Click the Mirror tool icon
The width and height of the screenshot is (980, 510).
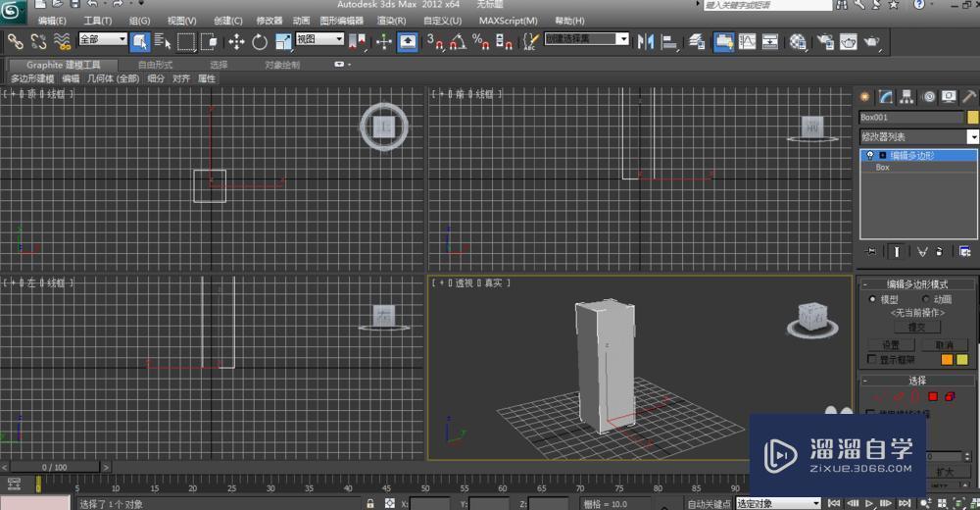[x=645, y=41]
